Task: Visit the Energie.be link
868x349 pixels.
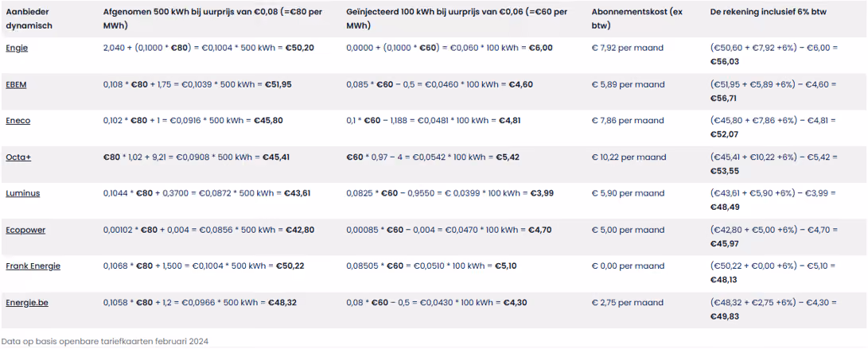Action: tap(27, 303)
